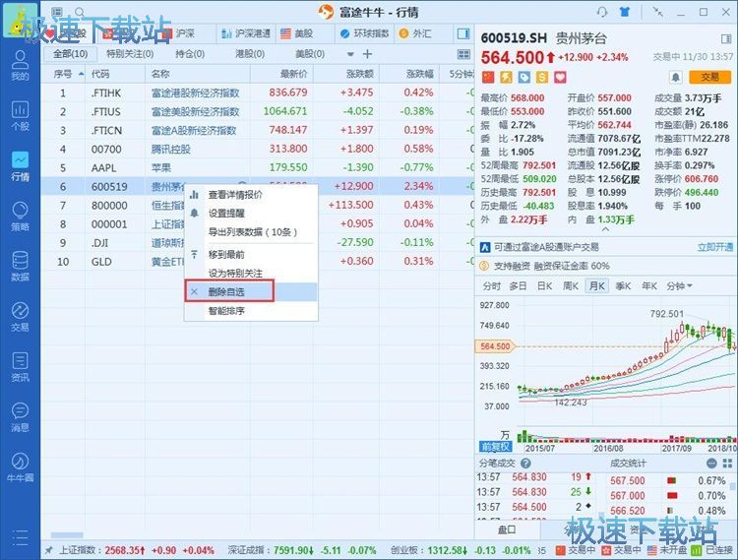Switch watchlist to grid view icon
Screen dimensions: 738x560
[x=463, y=54]
